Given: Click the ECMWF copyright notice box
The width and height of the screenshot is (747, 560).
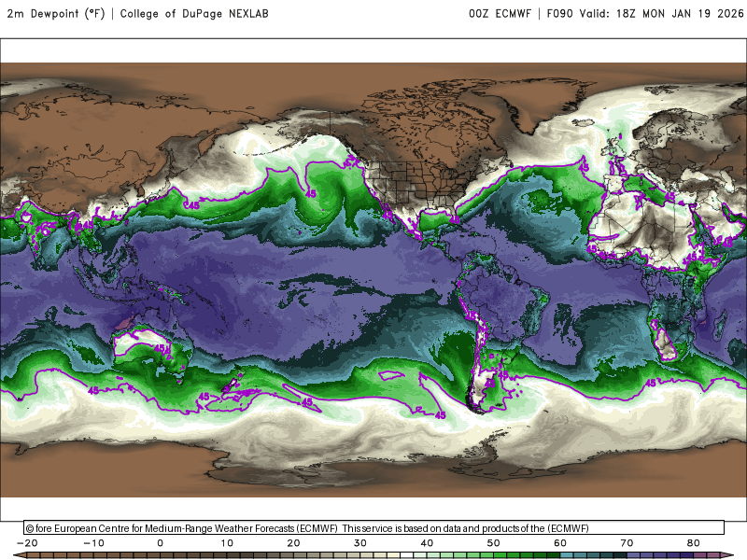Looking at the screenshot, I should pos(374,528).
